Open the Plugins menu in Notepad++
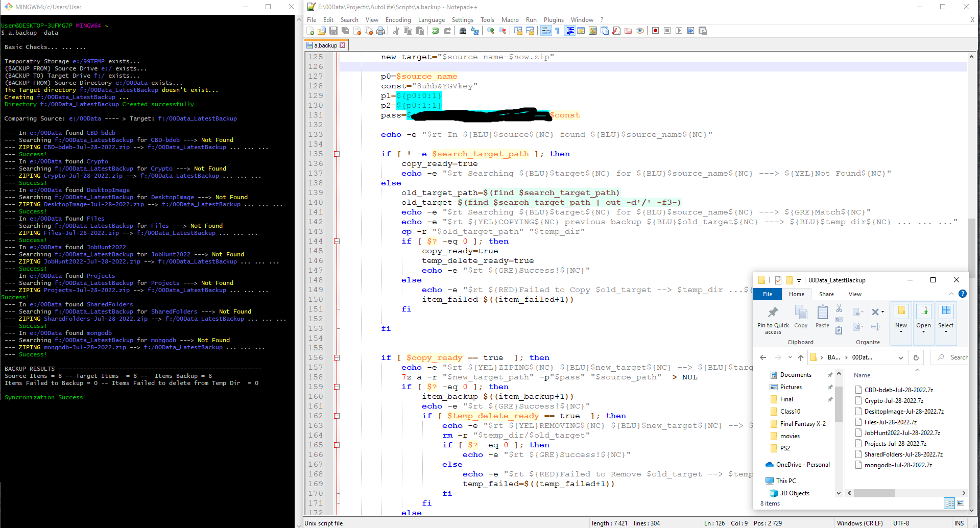Screen dimensions: 980x528 click(554, 20)
